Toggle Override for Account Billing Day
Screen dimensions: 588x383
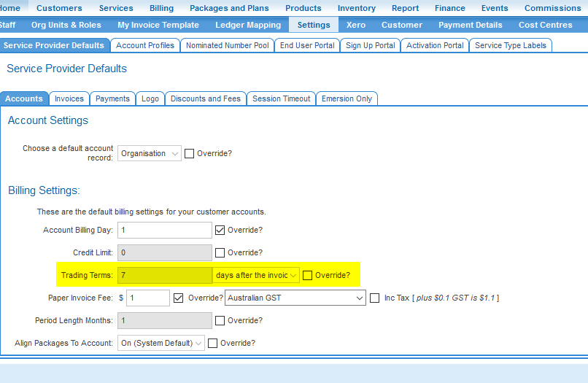click(220, 230)
